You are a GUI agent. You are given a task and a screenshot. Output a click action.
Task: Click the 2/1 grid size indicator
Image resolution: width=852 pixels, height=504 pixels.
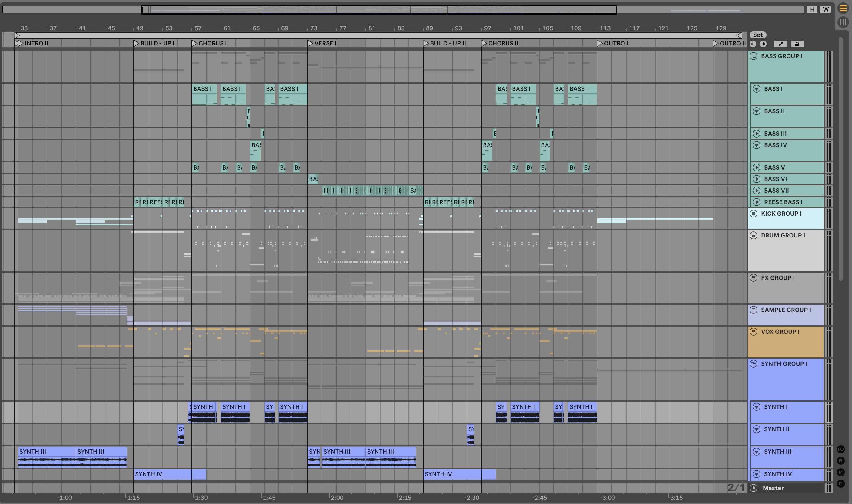[x=735, y=487]
